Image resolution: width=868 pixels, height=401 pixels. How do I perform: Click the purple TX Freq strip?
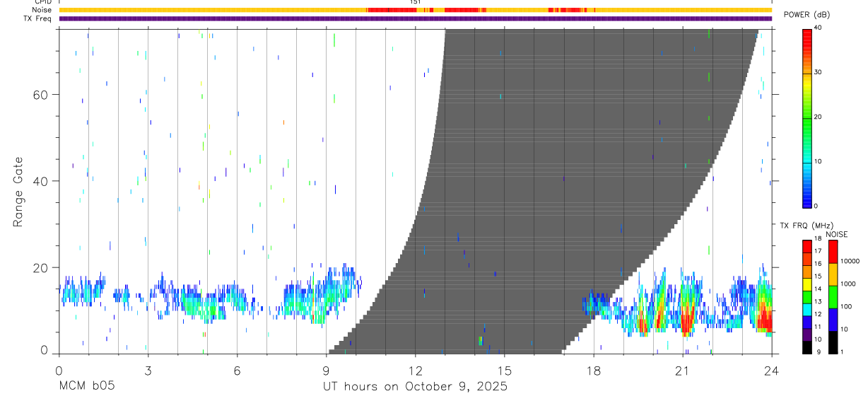[x=415, y=18]
